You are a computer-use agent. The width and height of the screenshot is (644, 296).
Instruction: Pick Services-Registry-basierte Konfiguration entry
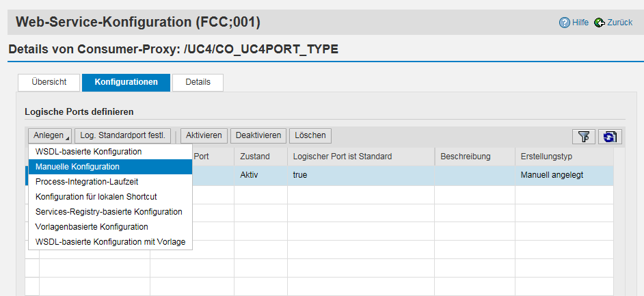pyautogui.click(x=109, y=212)
